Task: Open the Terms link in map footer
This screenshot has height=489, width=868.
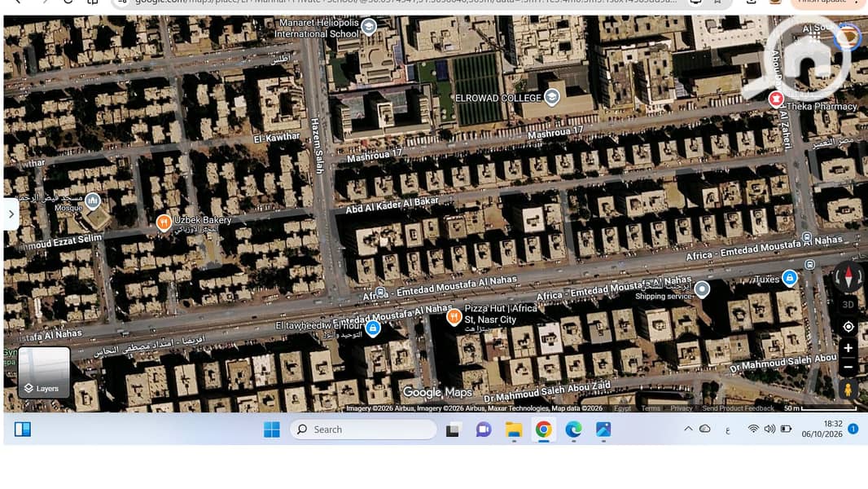Action: 651,408
